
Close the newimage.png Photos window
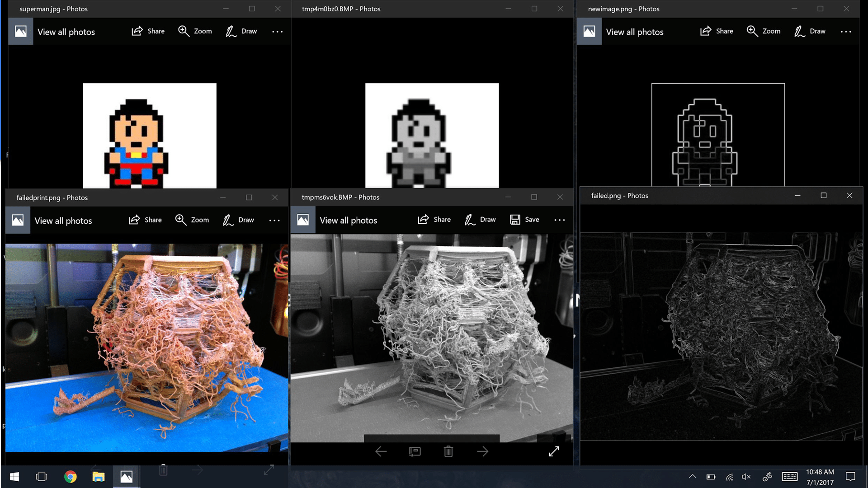click(x=846, y=9)
